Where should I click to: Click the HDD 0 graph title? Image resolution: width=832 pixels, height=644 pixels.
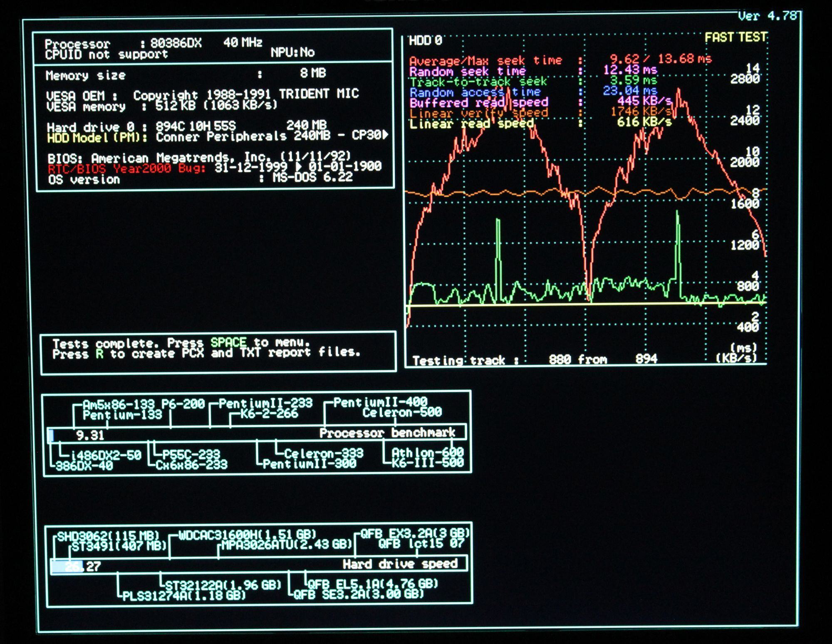click(x=425, y=40)
